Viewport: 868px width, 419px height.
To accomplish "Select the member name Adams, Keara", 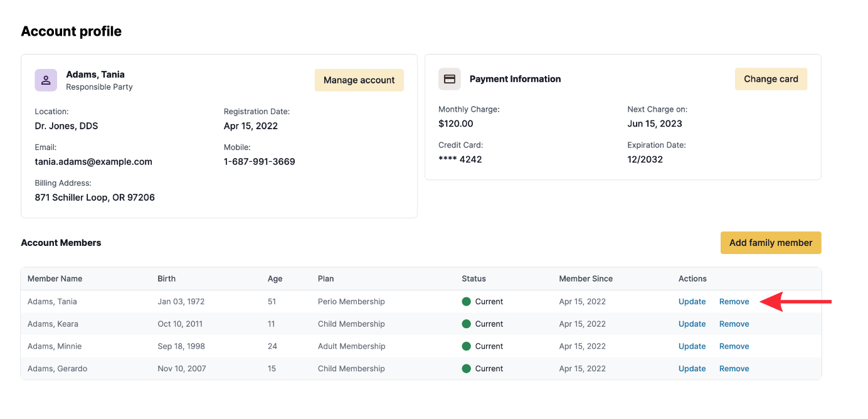I will click(53, 324).
